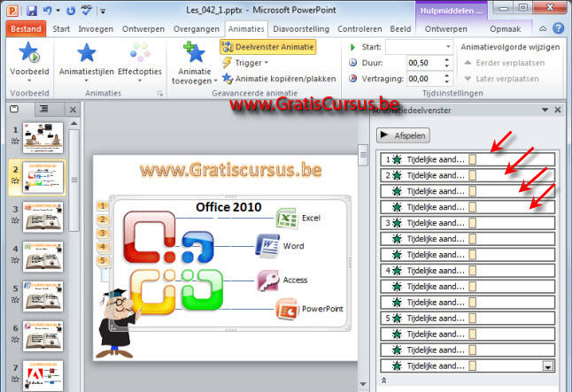Increase the Duur value with up arrow
The image size is (572, 392).
(x=447, y=59)
